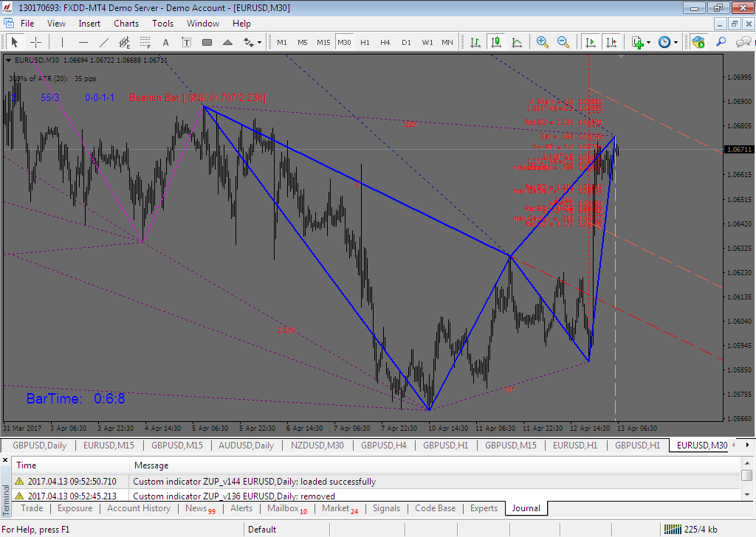The width and height of the screenshot is (756, 537).
Task: Switch chart to W1 timeframe
Action: tap(427, 42)
